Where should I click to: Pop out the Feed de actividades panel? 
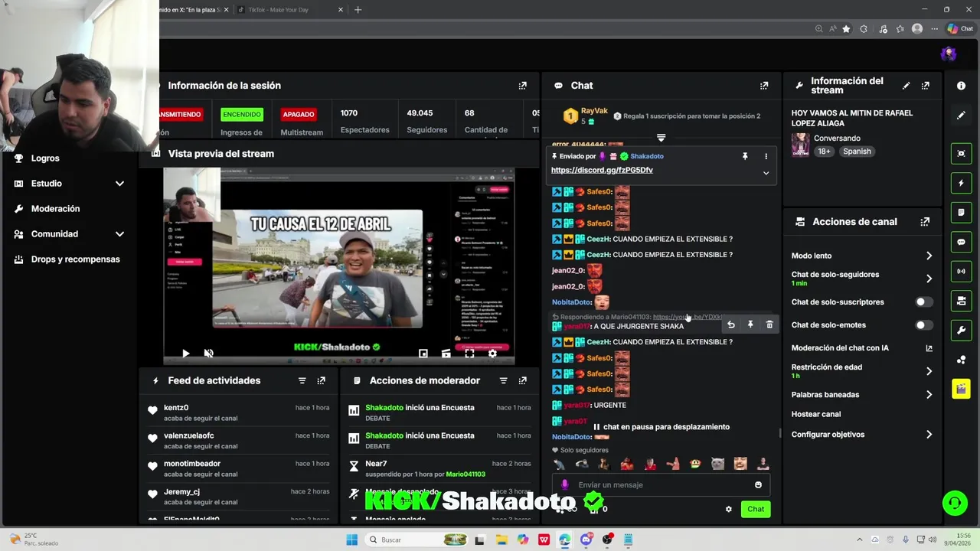point(321,380)
